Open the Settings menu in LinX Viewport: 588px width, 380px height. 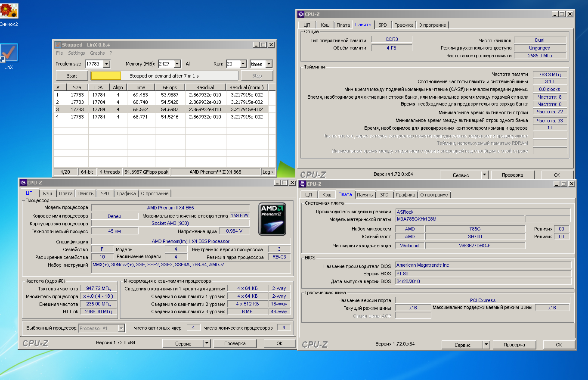point(77,53)
